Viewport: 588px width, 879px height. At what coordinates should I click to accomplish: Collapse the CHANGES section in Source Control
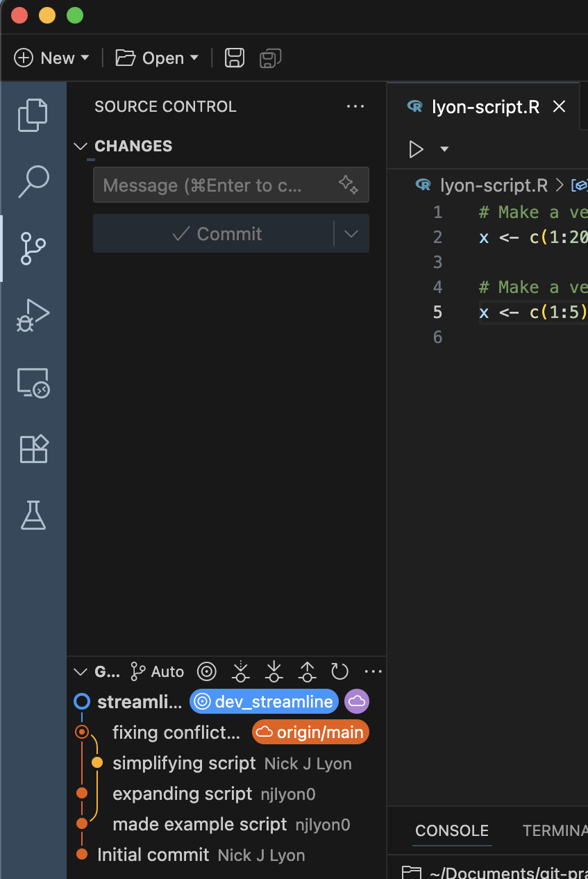point(80,146)
